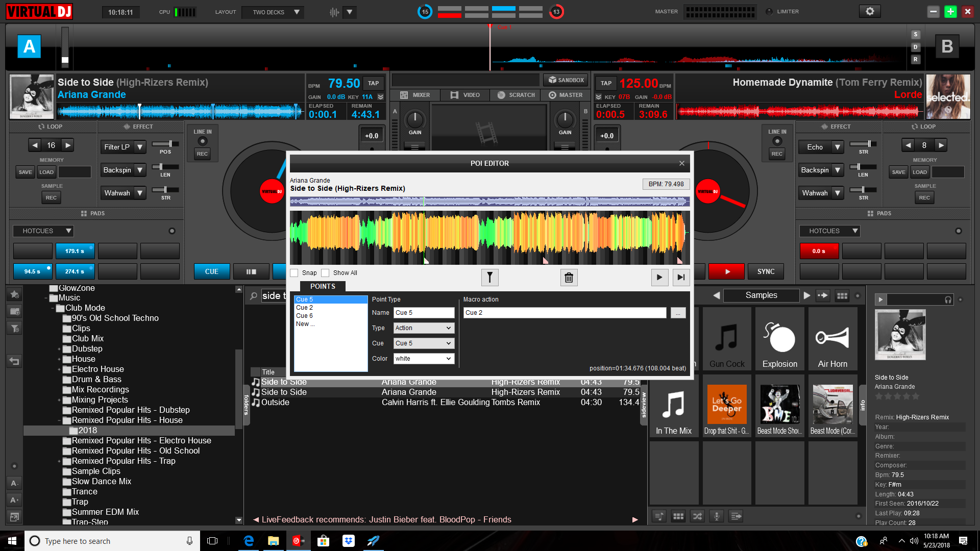Pause deck A with the pause button

click(x=251, y=271)
